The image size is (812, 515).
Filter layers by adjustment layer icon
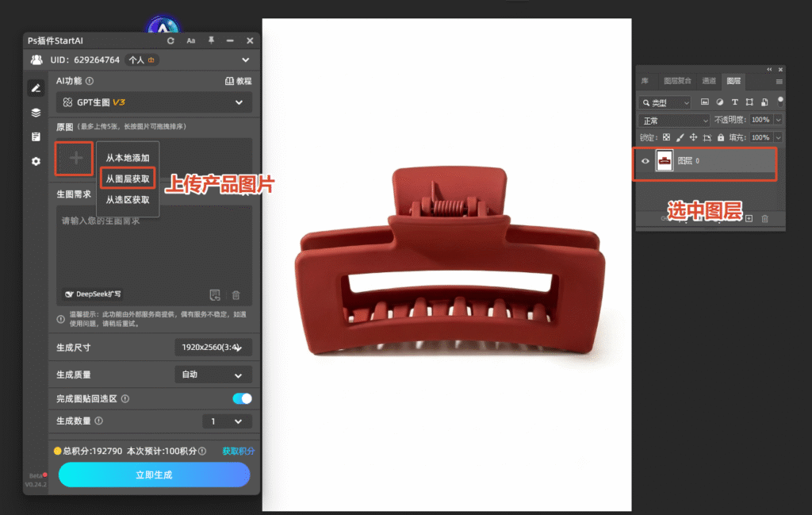pyautogui.click(x=720, y=102)
